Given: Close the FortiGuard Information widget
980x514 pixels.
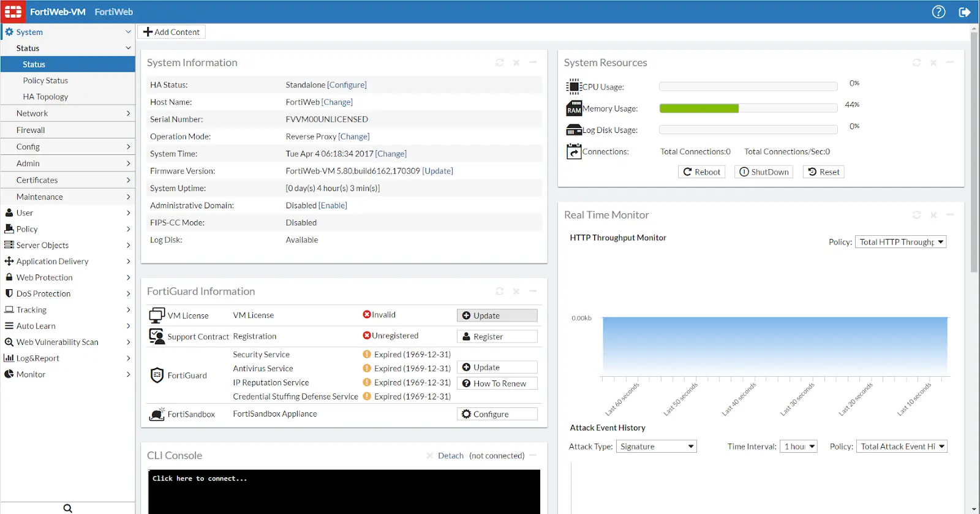Looking at the screenshot, I should point(516,291).
